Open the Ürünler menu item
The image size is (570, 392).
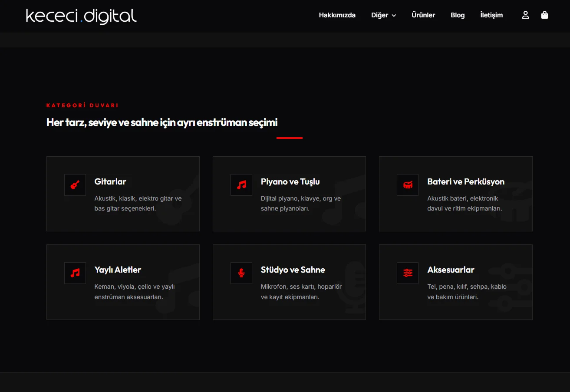(423, 15)
